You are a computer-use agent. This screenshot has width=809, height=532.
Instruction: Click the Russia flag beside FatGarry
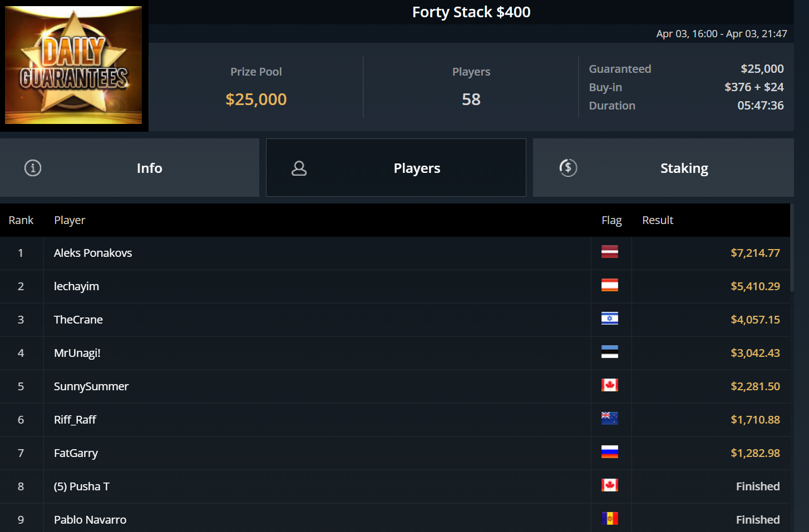[x=610, y=452]
